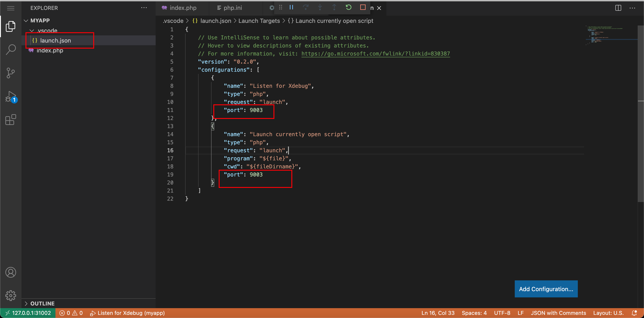Open the Source Control view

[x=11, y=73]
